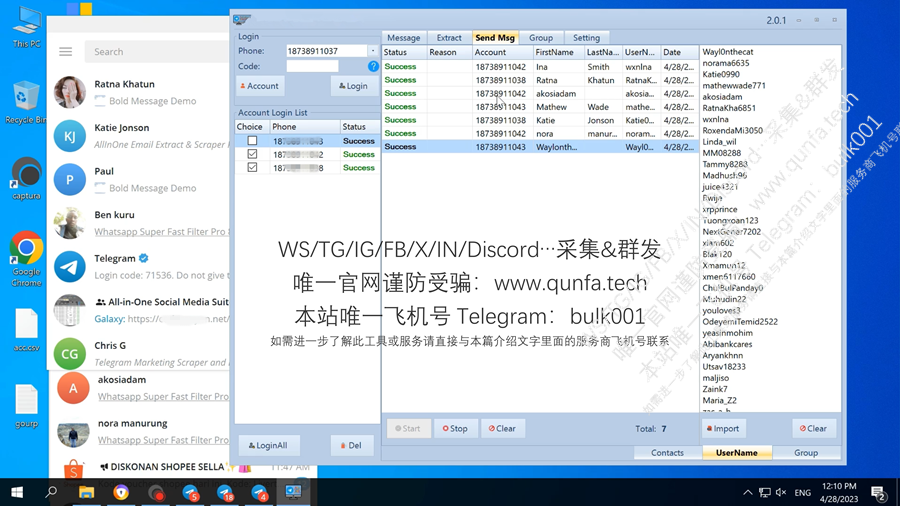This screenshot has width=900, height=506.
Task: Open the Recycle Bin desktop icon
Action: [x=25, y=102]
